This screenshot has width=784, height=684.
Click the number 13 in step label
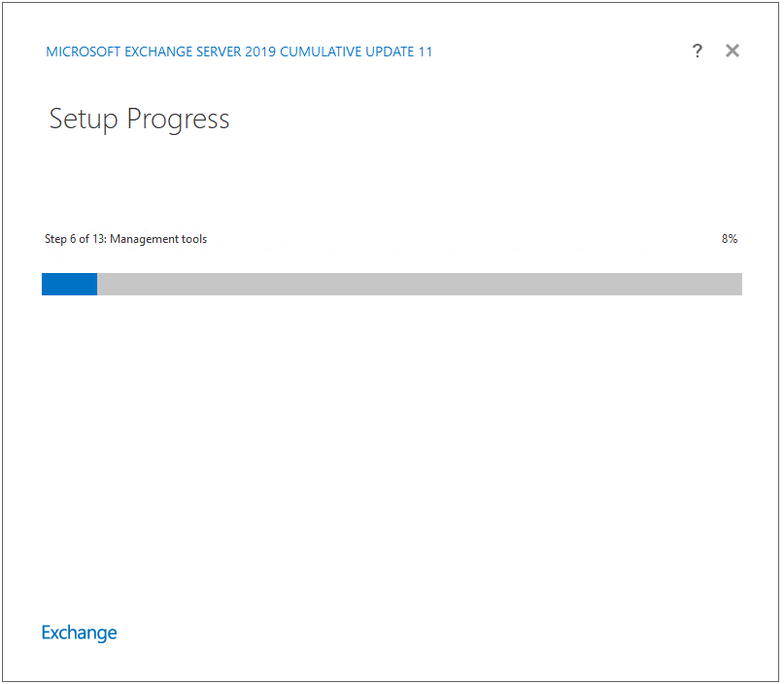pos(98,239)
